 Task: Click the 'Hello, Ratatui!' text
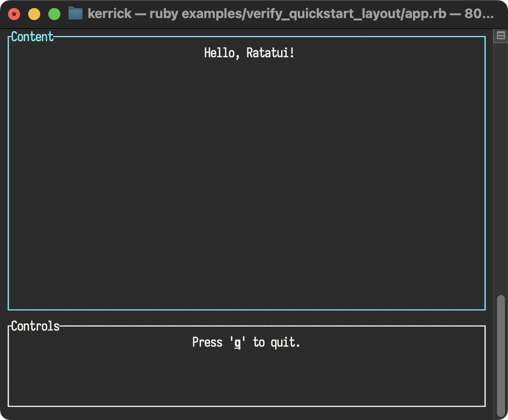click(x=249, y=53)
